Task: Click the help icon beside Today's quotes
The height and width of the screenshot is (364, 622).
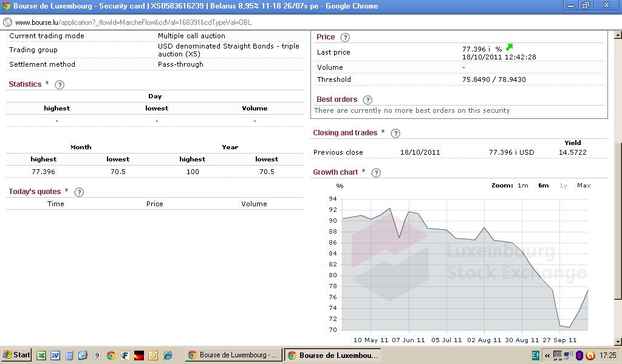Action: [79, 192]
